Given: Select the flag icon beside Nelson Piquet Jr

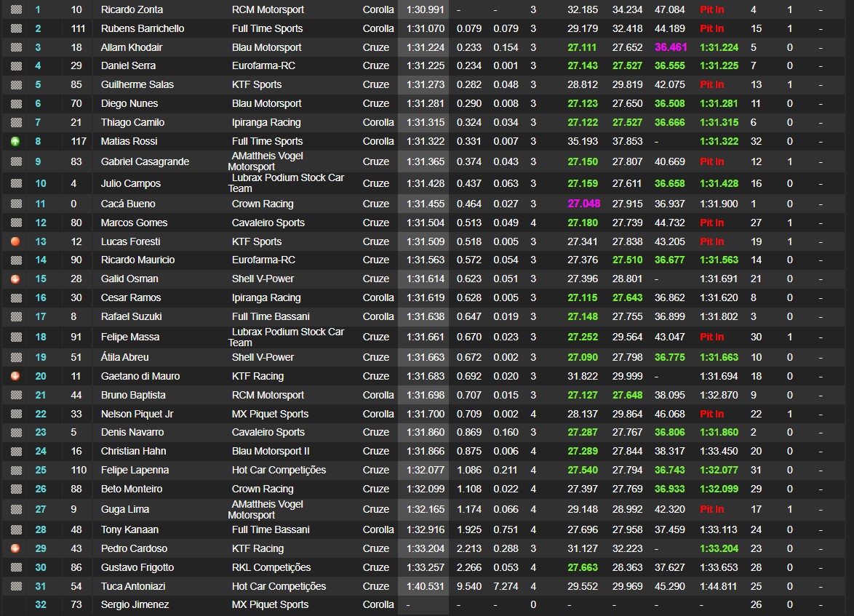Looking at the screenshot, I should coord(16,414).
